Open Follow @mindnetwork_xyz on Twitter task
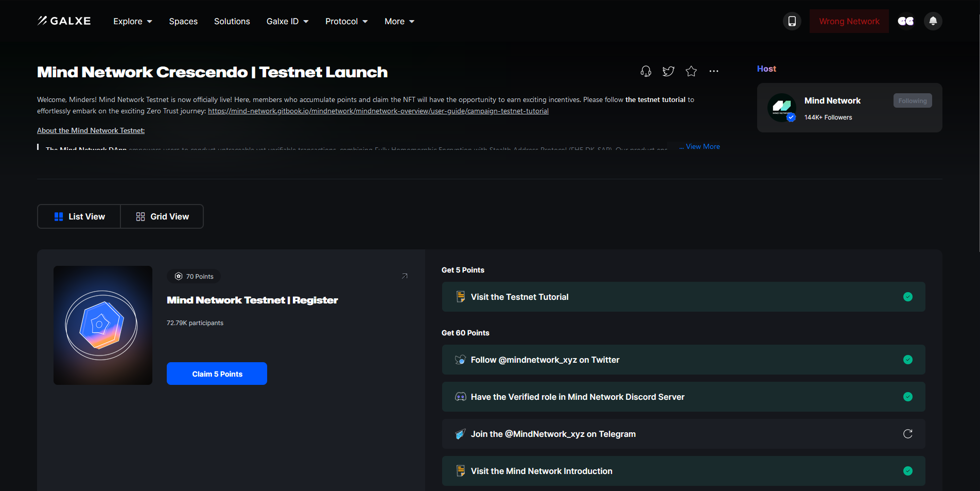980x491 pixels. point(684,360)
